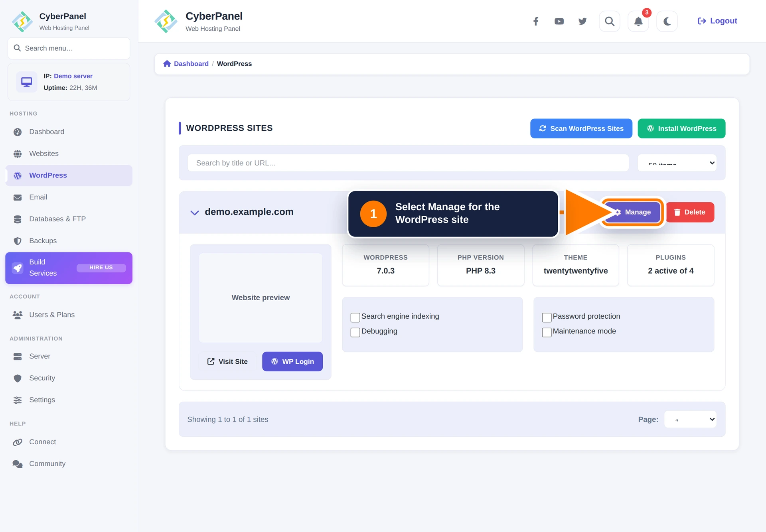Image resolution: width=766 pixels, height=532 pixels.
Task: Click the CyberPanel logo in the sidebar
Action: pos(22,22)
